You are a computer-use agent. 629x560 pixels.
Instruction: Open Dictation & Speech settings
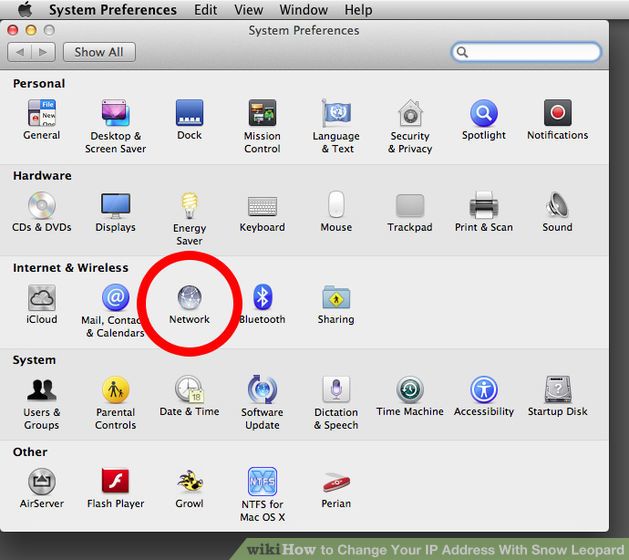[336, 403]
